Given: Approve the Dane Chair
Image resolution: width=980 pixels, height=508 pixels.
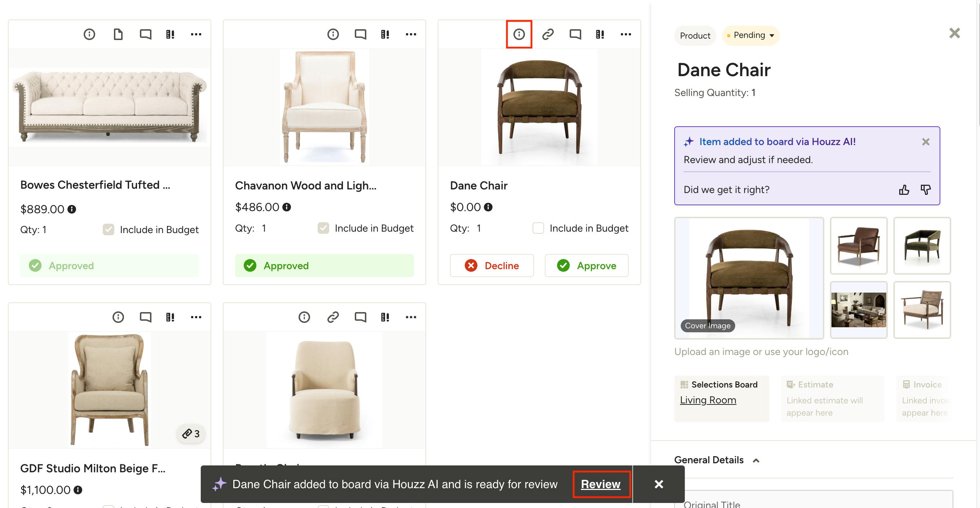Looking at the screenshot, I should (586, 266).
